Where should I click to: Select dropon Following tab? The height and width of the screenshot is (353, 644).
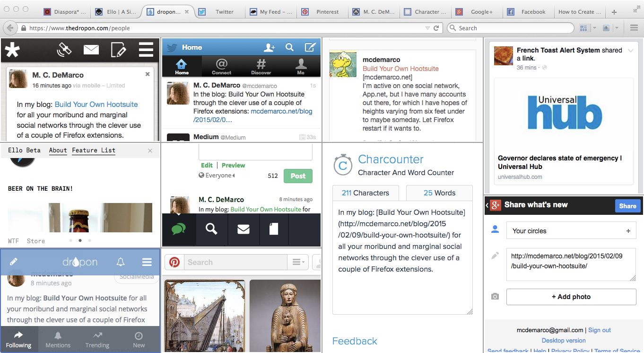click(19, 340)
